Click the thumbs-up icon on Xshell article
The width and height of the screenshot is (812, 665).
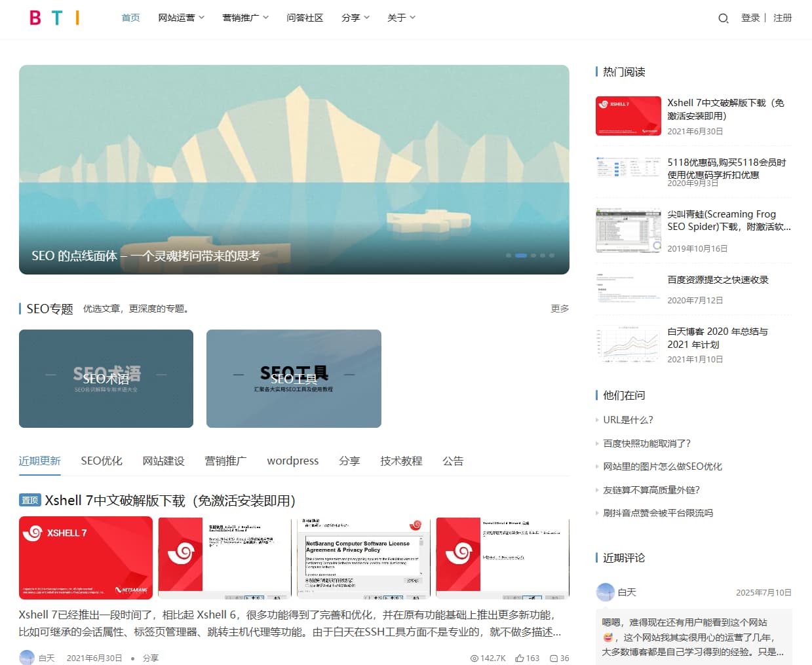[521, 658]
